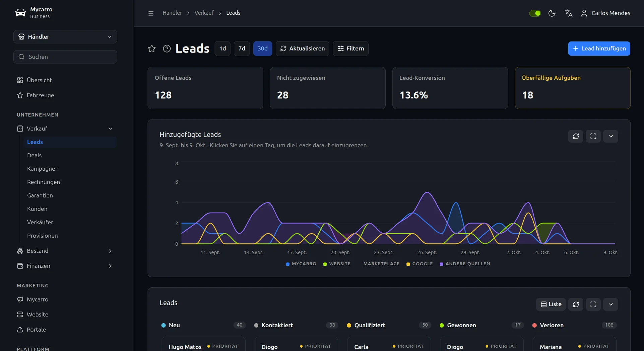Select the 1d time range
The width and height of the screenshot is (644, 351).
pos(222,49)
